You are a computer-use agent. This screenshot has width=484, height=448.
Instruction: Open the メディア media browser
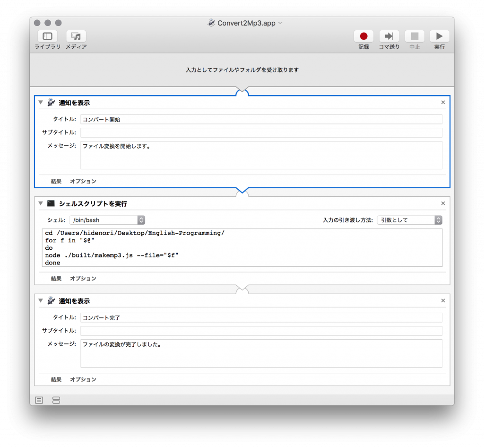[x=76, y=36]
